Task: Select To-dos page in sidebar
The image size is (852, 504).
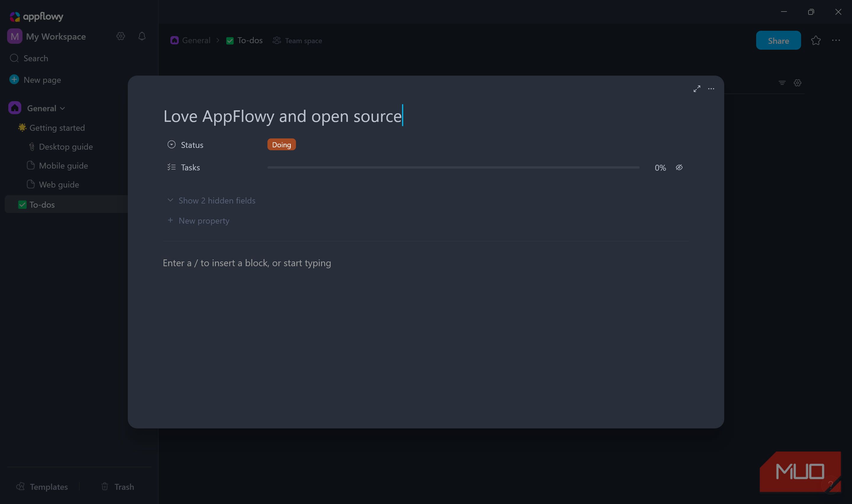Action: point(66,204)
